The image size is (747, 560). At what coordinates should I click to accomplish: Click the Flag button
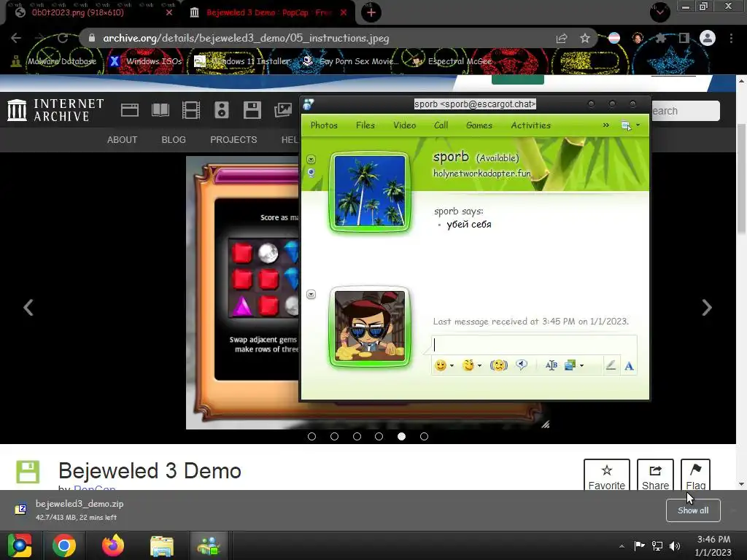pos(695,475)
